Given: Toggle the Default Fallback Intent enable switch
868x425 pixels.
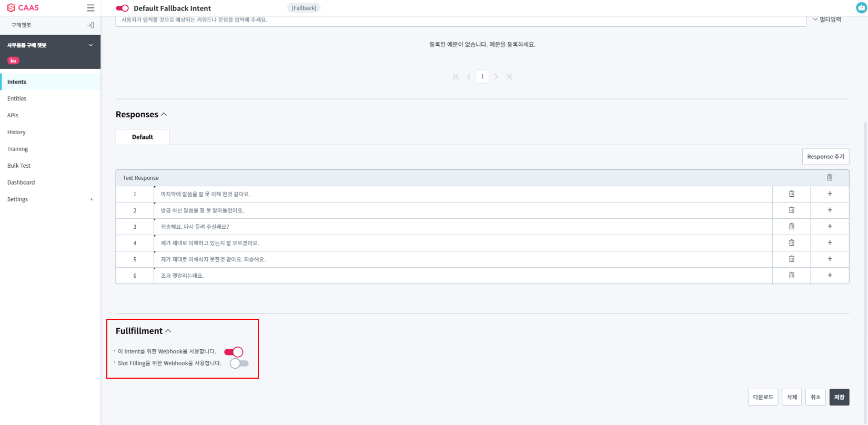Looking at the screenshot, I should 122,8.
